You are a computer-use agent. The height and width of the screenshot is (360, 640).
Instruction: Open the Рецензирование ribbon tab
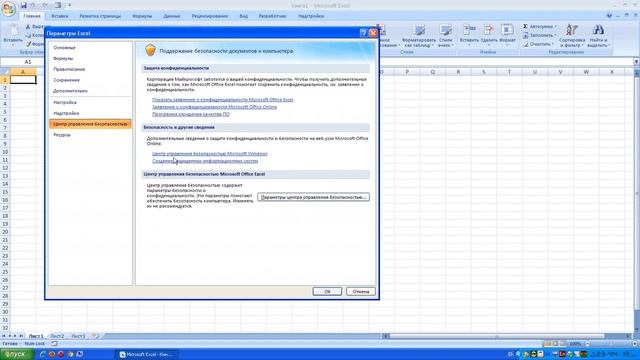coord(210,16)
